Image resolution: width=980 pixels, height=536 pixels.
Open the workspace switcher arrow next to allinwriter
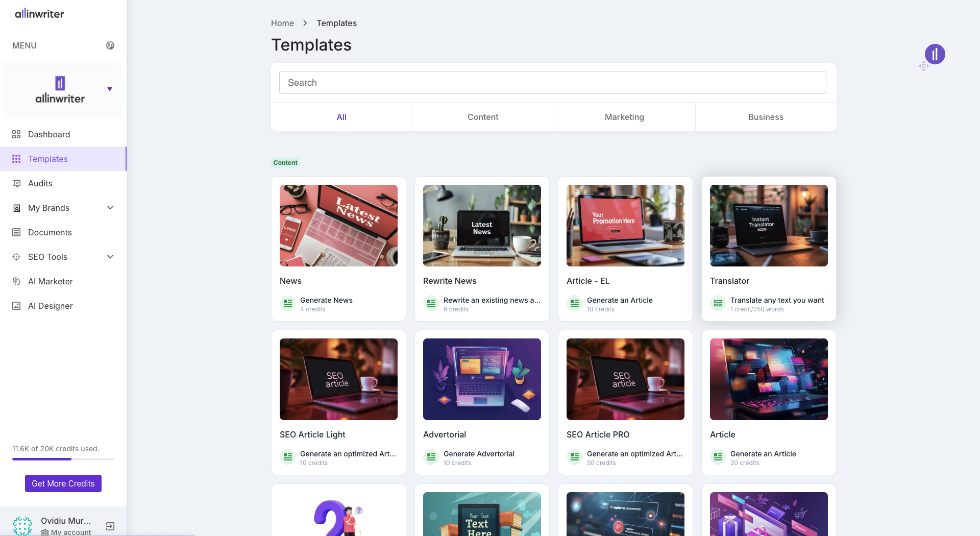(109, 89)
